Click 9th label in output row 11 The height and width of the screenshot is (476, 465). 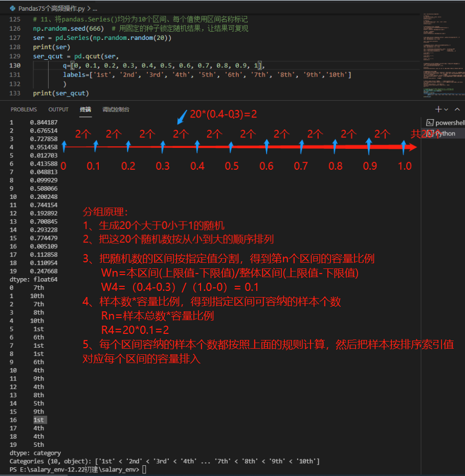38,379
